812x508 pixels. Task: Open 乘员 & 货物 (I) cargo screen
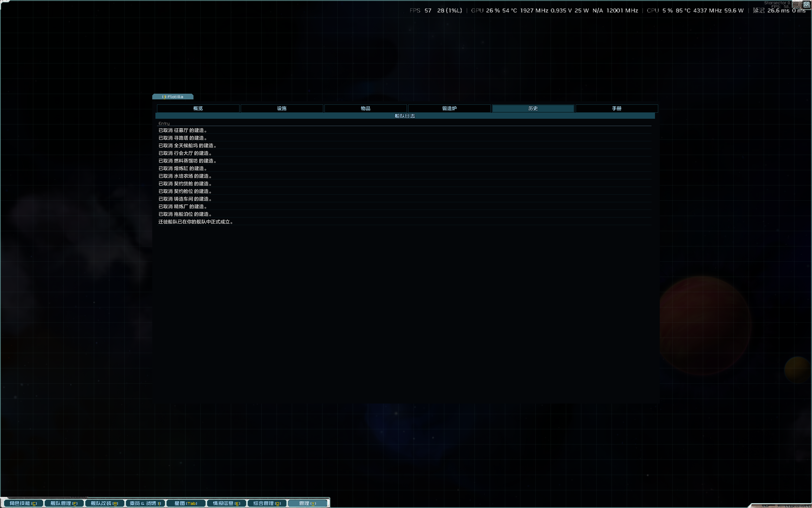pos(145,503)
